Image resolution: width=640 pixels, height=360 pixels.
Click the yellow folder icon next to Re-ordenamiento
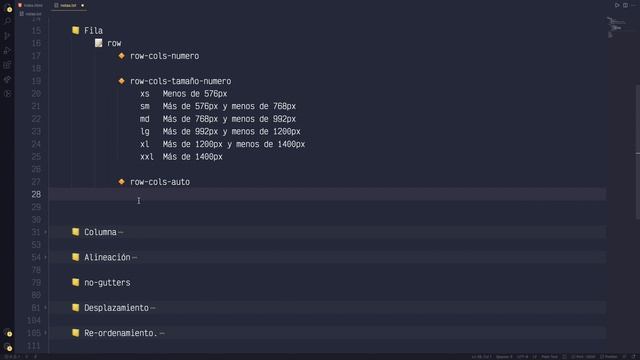76,333
